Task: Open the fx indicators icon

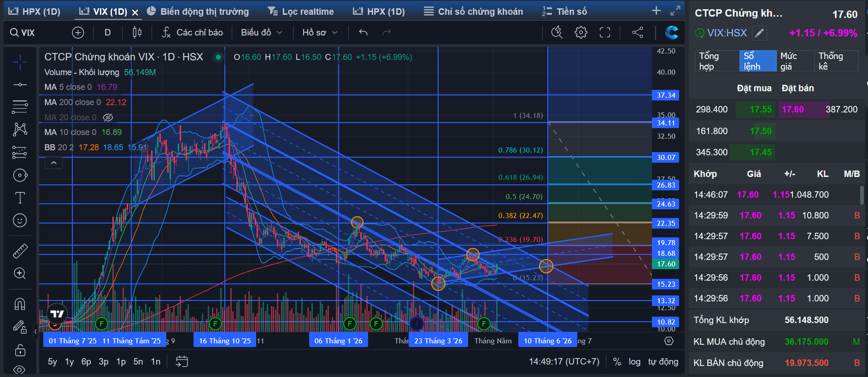Action: pos(166,32)
